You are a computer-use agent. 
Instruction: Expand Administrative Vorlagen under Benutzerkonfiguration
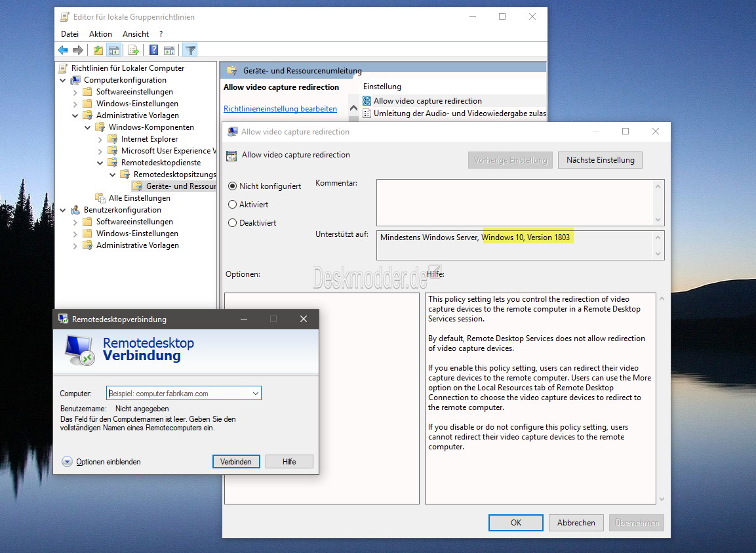point(75,245)
